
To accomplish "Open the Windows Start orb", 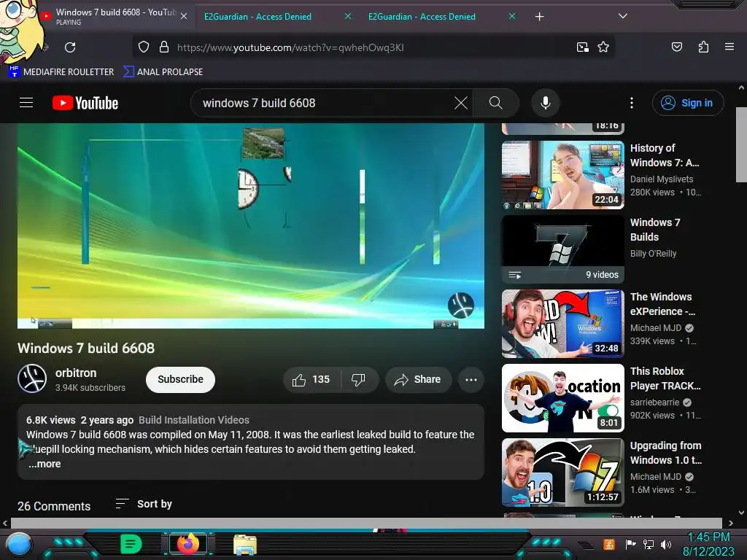I will [x=19, y=545].
